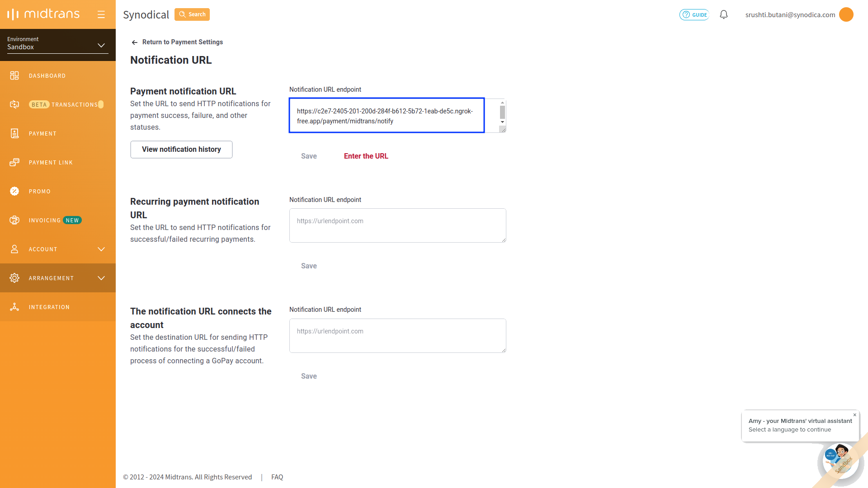Go back via Return to Payment Settings
Viewport: 868px width, 488px height.
point(177,42)
